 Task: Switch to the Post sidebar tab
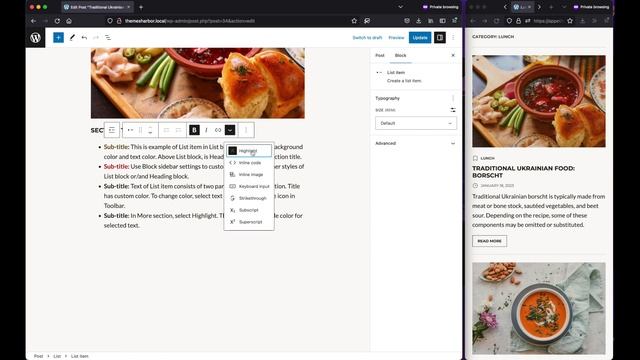(380, 56)
